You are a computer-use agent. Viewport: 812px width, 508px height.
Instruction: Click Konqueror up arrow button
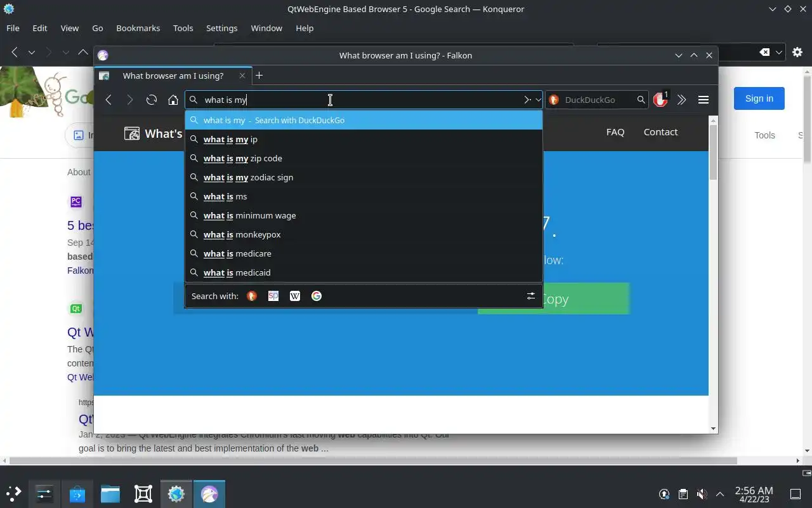click(83, 52)
